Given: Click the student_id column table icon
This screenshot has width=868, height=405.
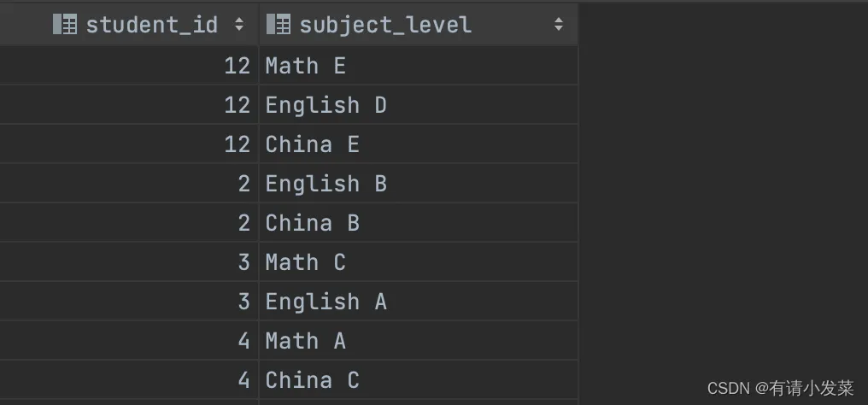Looking at the screenshot, I should pos(65,24).
